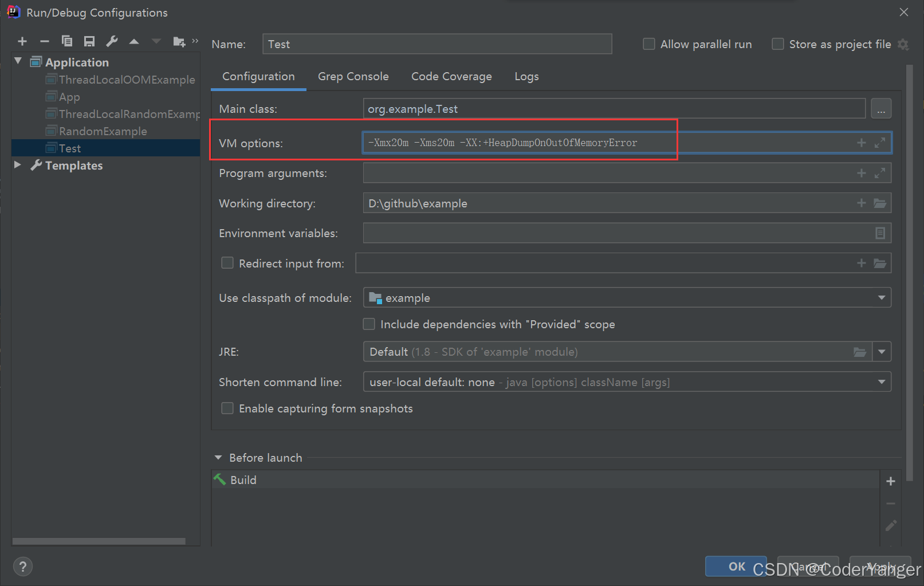Click the Name input field
Viewport: 924px width, 586px height.
(x=437, y=44)
